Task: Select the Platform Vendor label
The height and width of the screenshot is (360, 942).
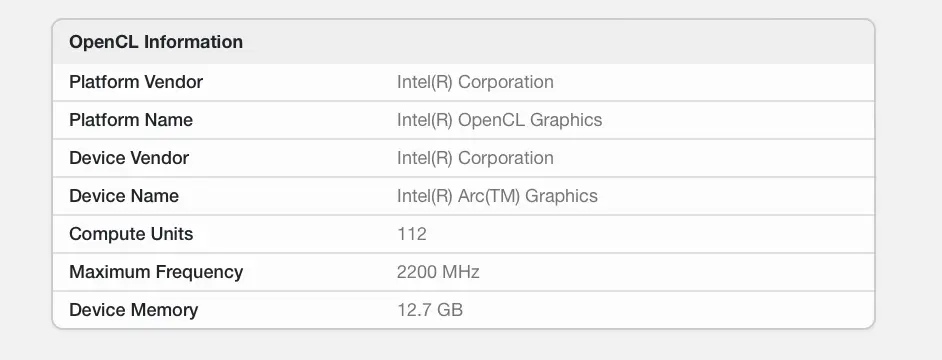Action: tap(136, 82)
